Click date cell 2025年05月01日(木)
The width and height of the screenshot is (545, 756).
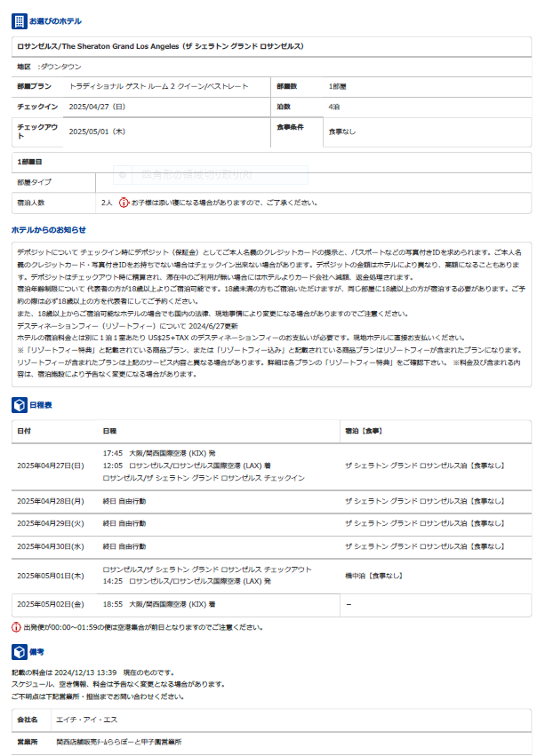(x=51, y=576)
